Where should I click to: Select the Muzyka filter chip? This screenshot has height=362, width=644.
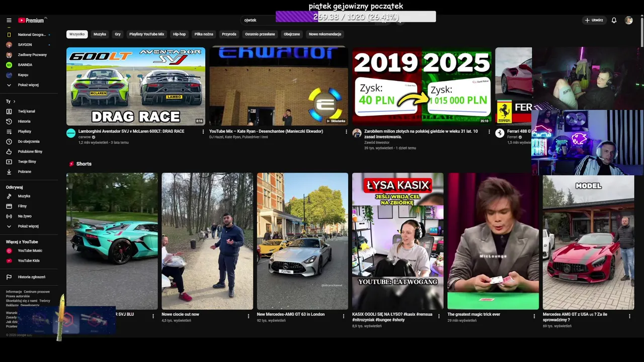point(100,34)
